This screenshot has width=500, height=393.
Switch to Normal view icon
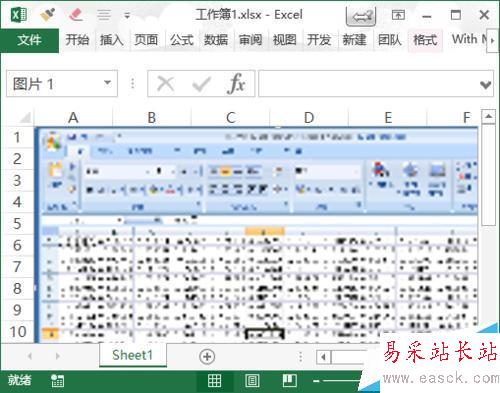(214, 381)
